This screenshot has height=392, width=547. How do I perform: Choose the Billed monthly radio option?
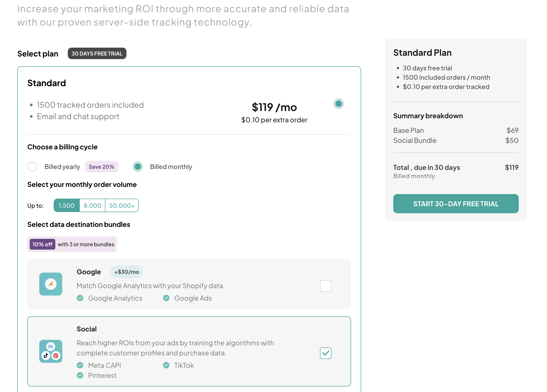pyautogui.click(x=138, y=167)
